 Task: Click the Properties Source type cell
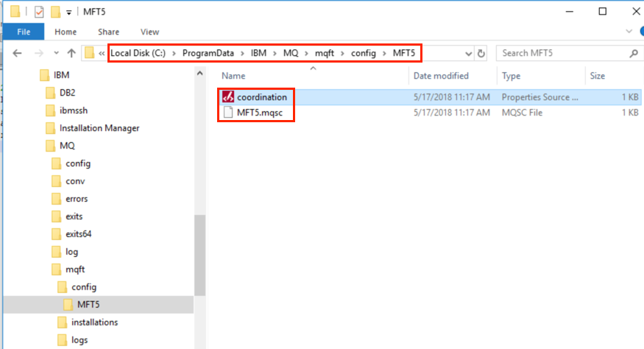pos(539,97)
